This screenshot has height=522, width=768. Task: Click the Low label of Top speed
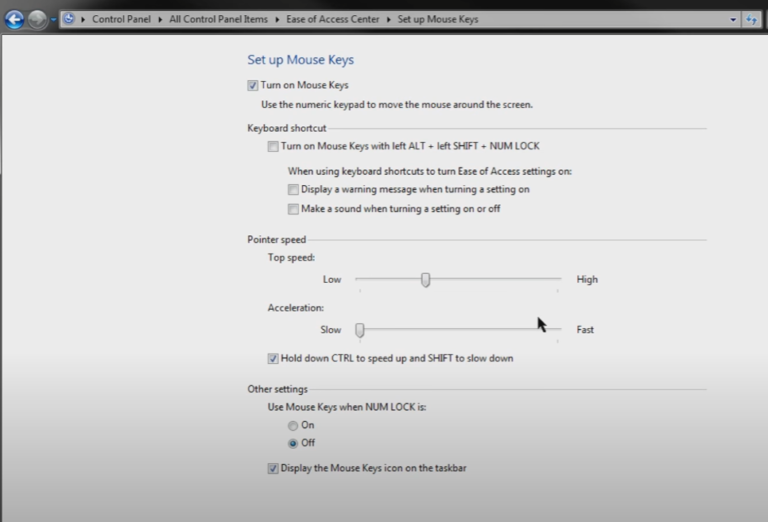332,279
